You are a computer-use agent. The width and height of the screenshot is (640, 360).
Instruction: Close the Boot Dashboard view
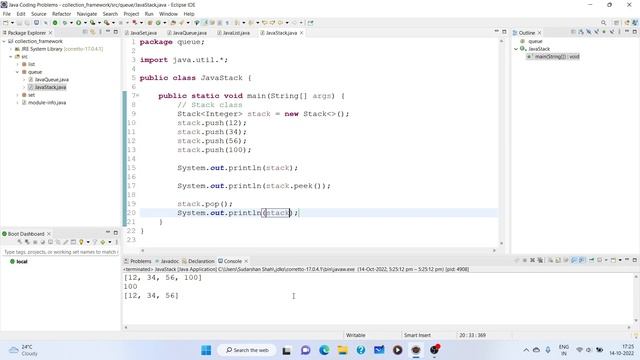(x=49, y=234)
